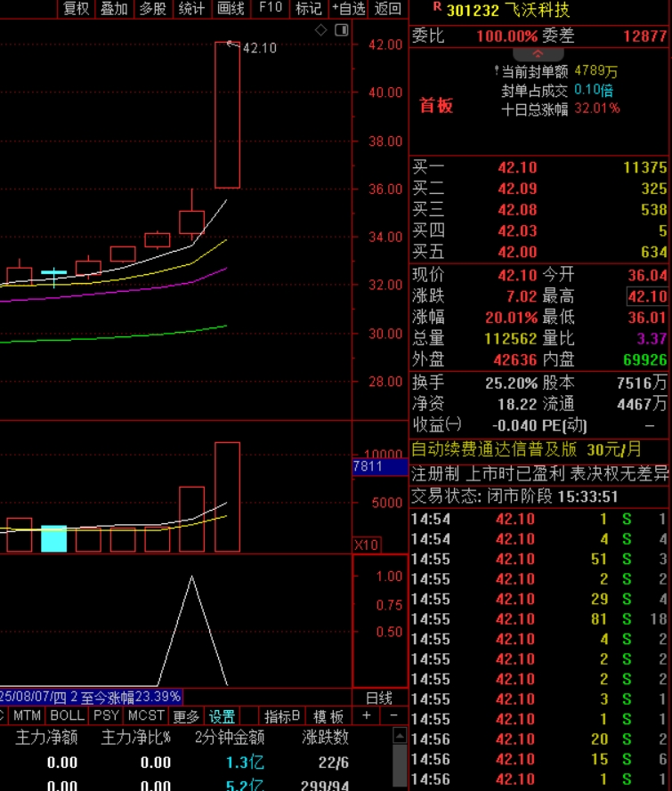Screen dimensions: 672x791
Task: Click the 总量 value 112562
Action: tap(511, 339)
